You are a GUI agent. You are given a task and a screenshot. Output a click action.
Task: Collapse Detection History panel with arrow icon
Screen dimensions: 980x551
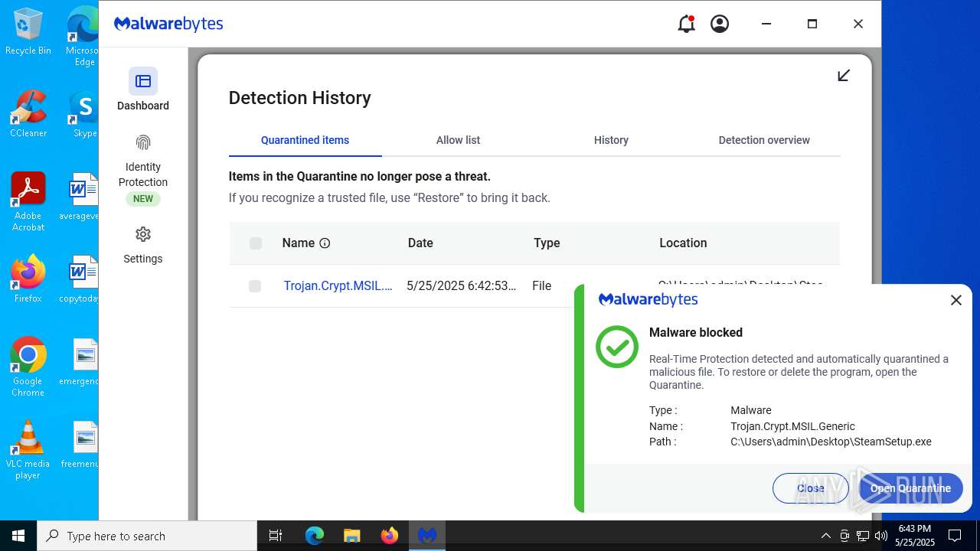844,75
